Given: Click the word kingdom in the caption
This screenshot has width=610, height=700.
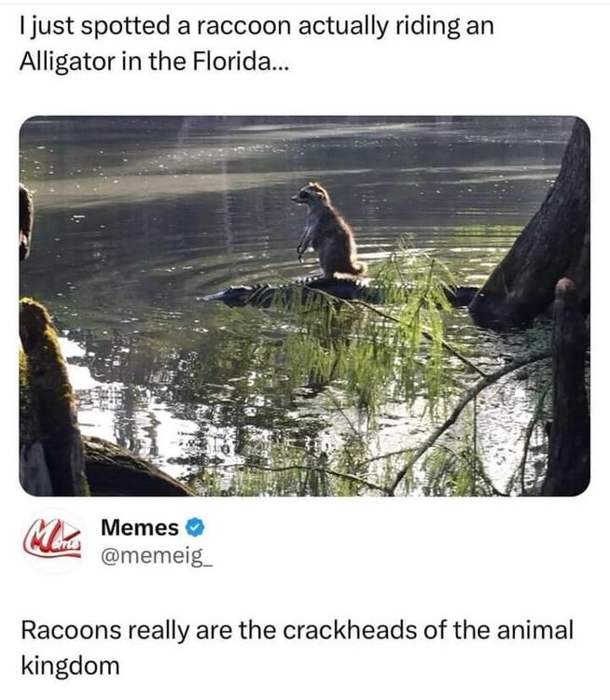Looking at the screenshot, I should (70, 666).
